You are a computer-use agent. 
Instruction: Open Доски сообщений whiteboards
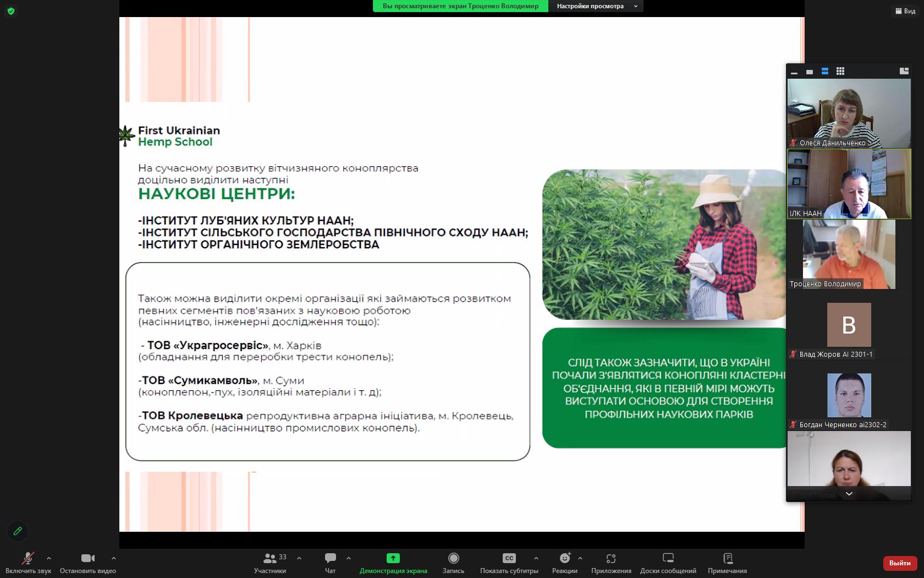coord(668,563)
